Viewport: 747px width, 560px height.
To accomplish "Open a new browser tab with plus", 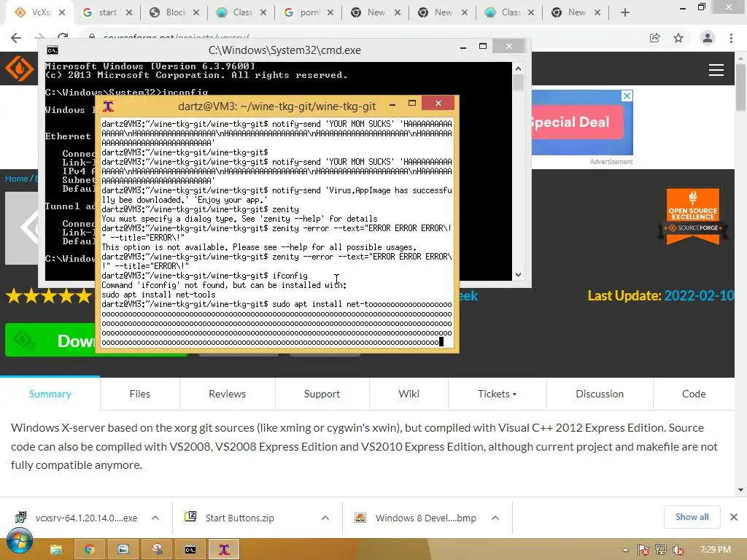I will tap(625, 13).
